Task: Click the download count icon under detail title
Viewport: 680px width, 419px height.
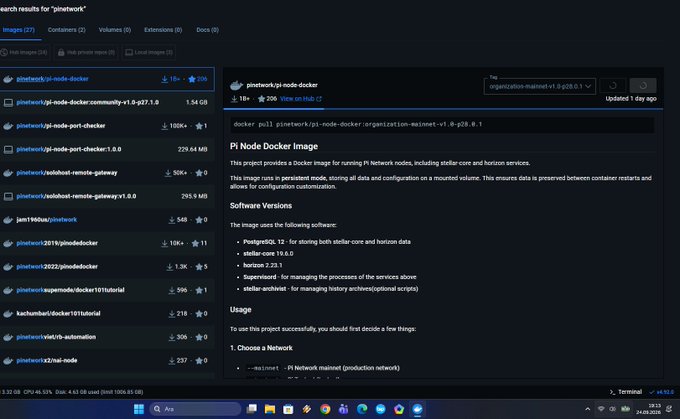Action: [x=234, y=99]
